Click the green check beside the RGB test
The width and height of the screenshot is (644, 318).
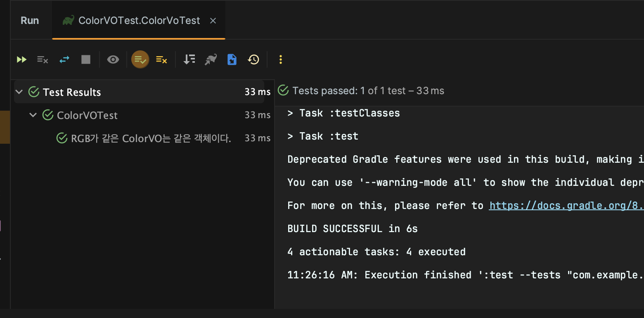pos(62,138)
